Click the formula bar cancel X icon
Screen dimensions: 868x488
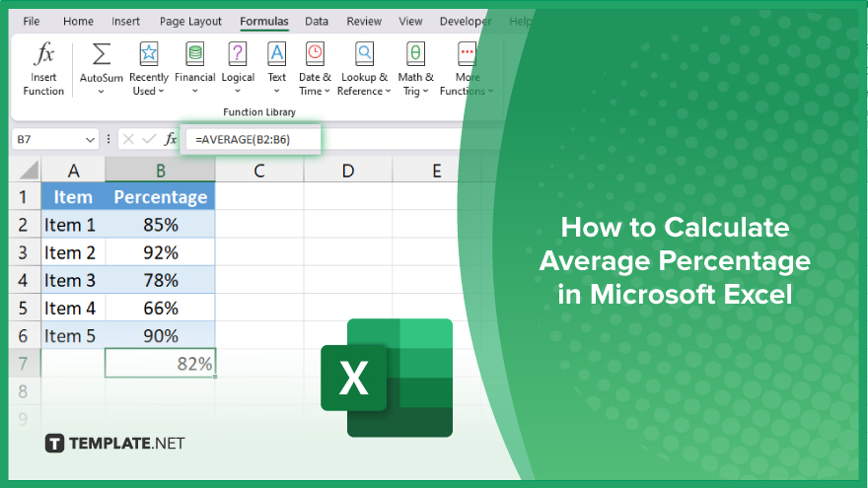coord(128,139)
